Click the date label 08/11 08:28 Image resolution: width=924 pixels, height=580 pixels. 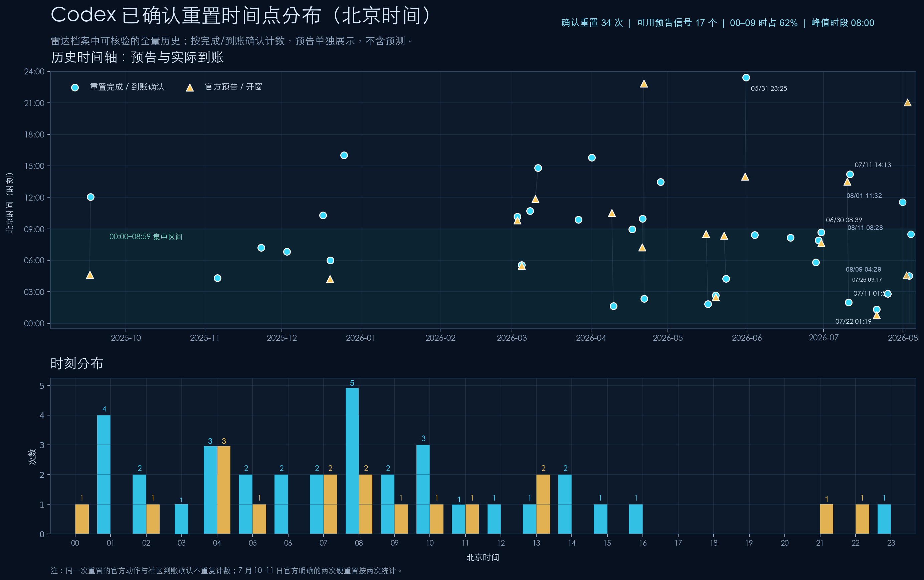(865, 228)
